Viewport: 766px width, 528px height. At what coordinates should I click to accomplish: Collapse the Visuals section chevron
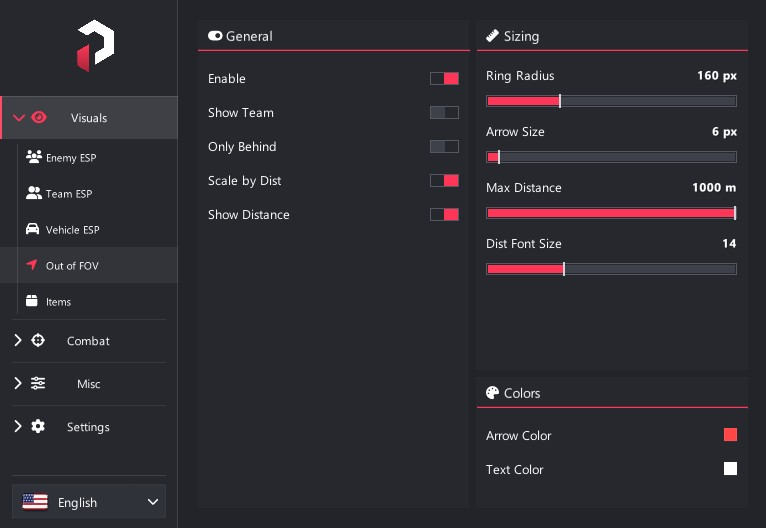(x=19, y=118)
